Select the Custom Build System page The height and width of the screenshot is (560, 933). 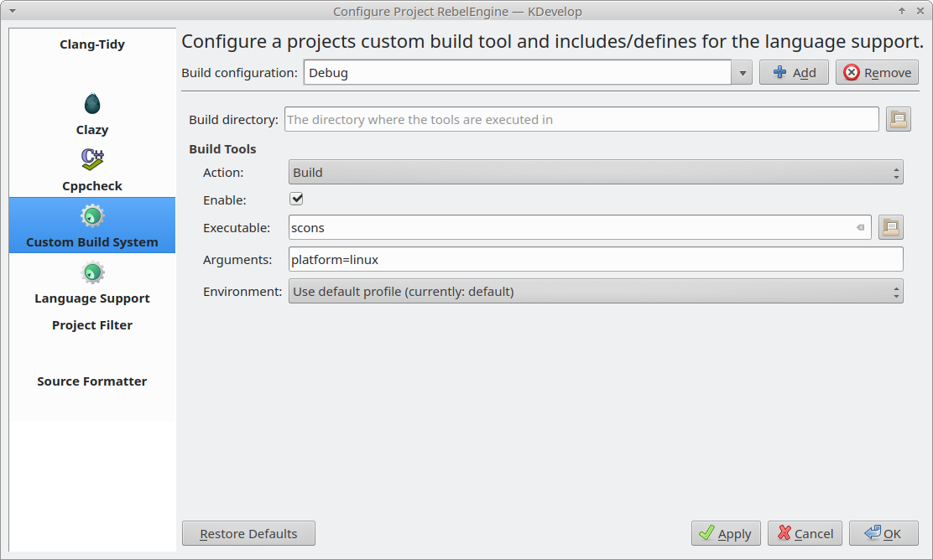click(92, 226)
